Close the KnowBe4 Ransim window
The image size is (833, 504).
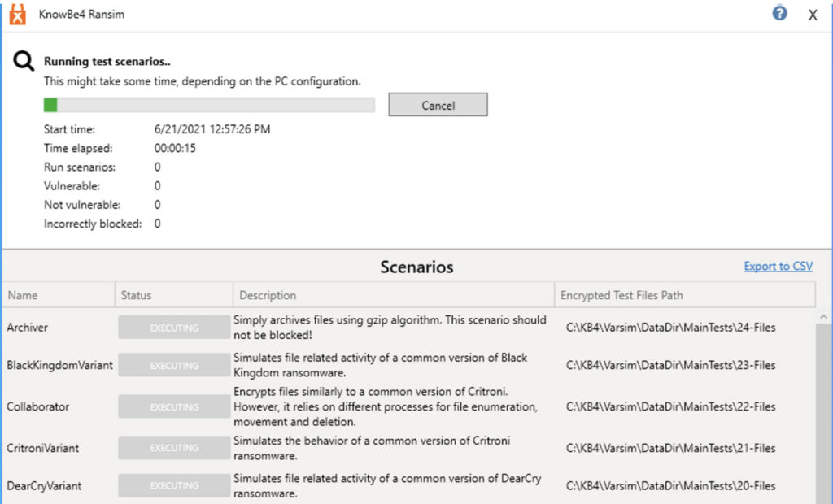point(813,15)
